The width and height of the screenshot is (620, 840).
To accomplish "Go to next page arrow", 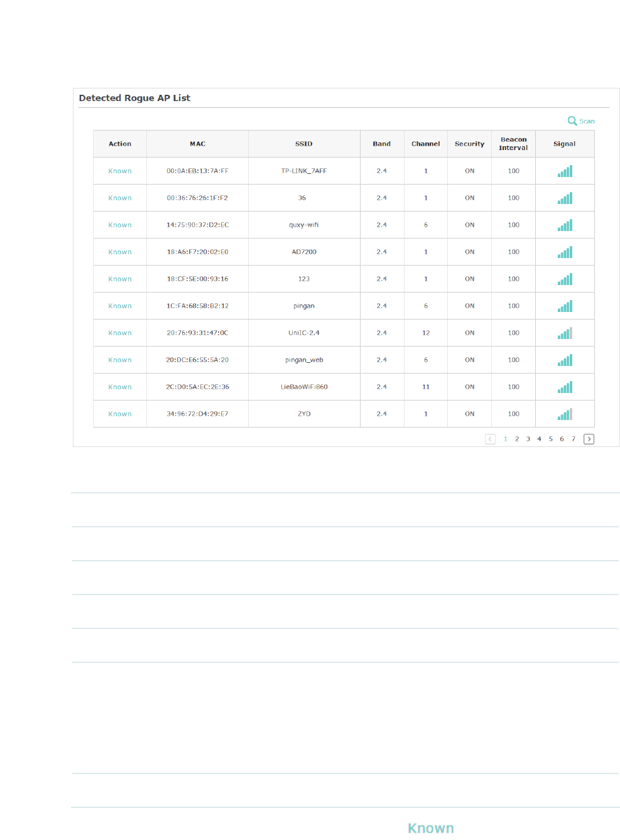I will [x=589, y=439].
